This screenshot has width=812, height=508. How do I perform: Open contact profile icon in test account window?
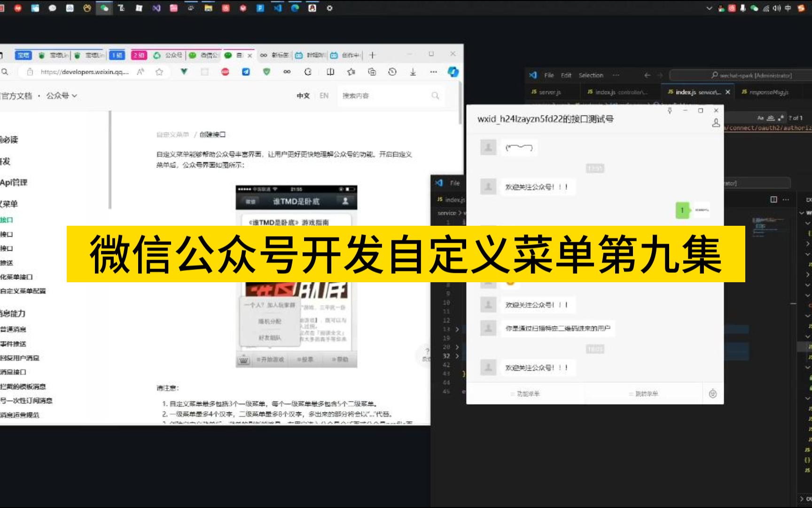[x=716, y=122]
